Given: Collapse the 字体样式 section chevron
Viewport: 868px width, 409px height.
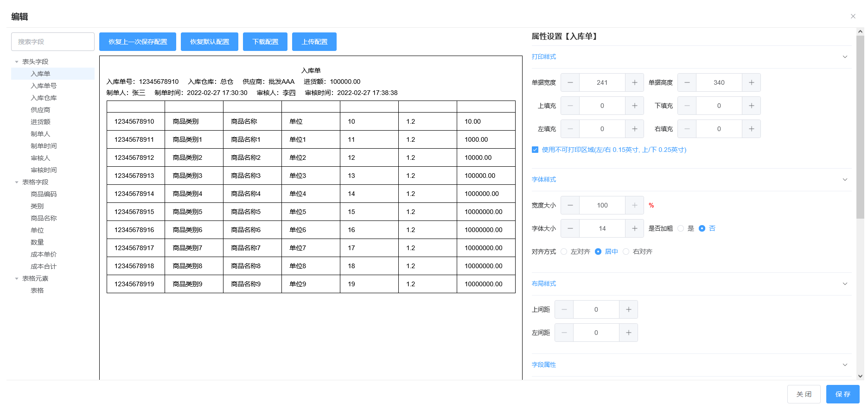Looking at the screenshot, I should pyautogui.click(x=845, y=180).
